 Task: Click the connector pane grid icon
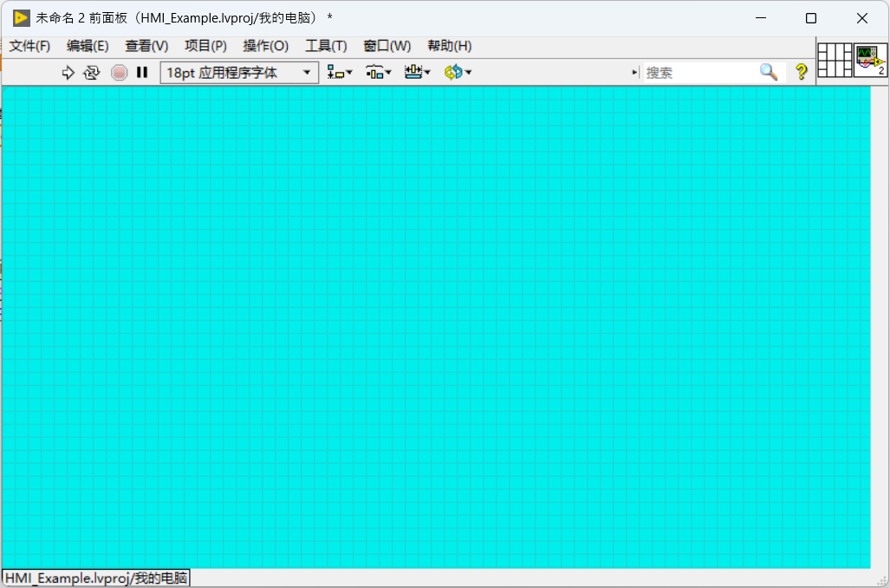pos(835,60)
